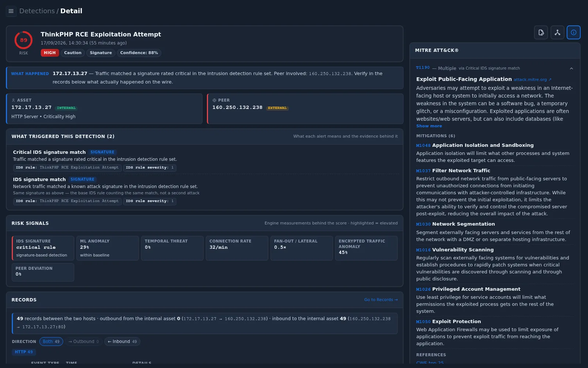Image resolution: width=588 pixels, height=368 pixels.
Task: Open mitigation M1037 link
Action: (423, 171)
